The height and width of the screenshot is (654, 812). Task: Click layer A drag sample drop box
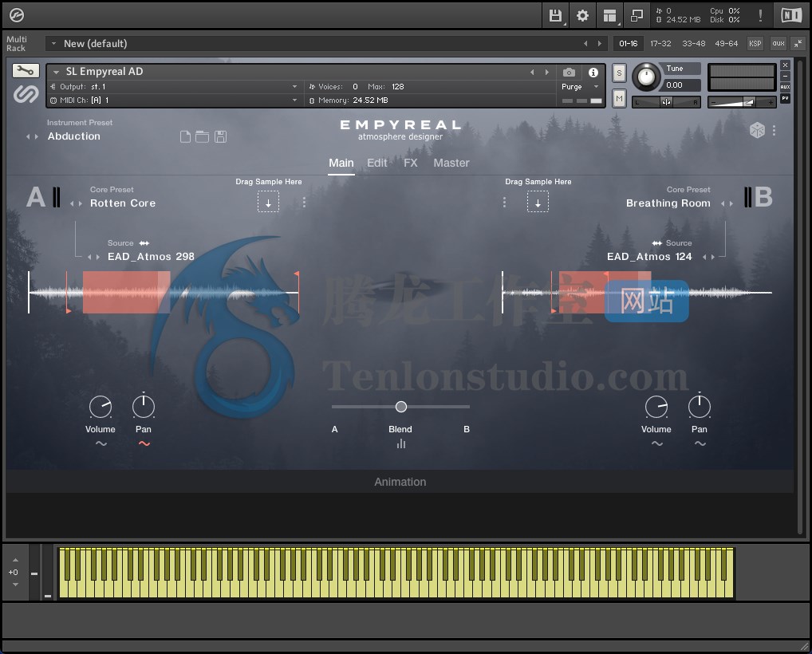coord(268,202)
